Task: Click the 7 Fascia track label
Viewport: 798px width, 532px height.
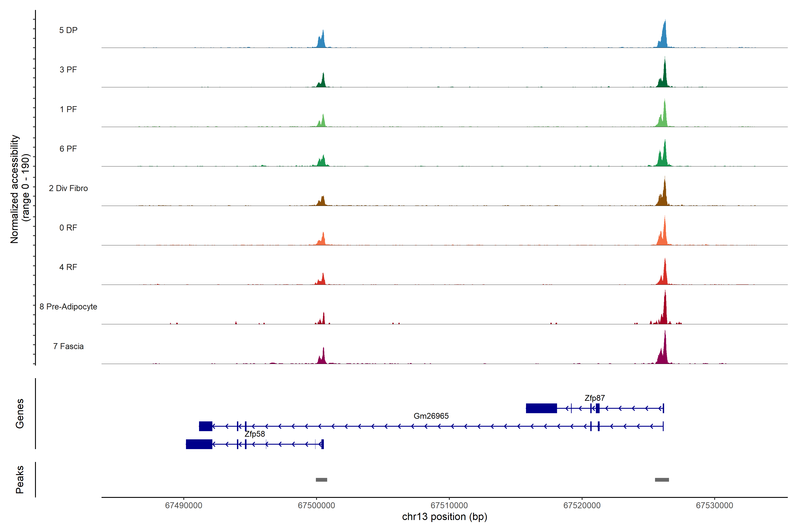Action: [x=68, y=346]
